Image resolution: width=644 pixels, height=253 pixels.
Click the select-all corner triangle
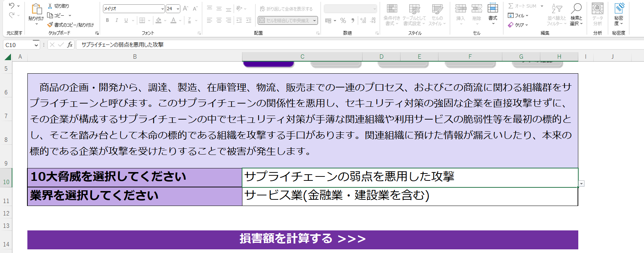pyautogui.click(x=7, y=57)
